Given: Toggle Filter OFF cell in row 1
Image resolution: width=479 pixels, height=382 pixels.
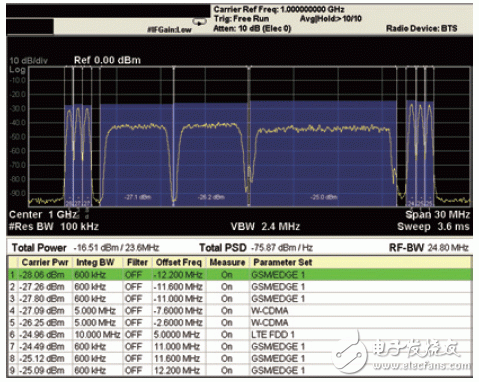Looking at the screenshot, I should pos(133,275).
